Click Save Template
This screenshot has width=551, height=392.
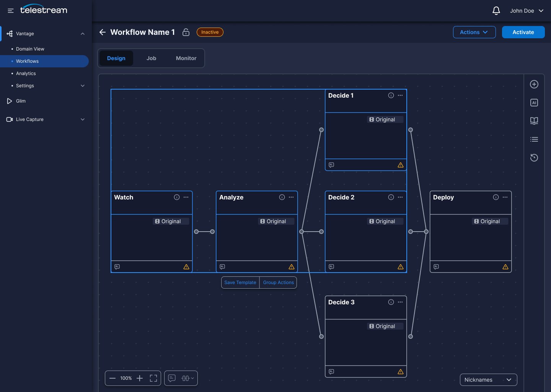point(240,283)
